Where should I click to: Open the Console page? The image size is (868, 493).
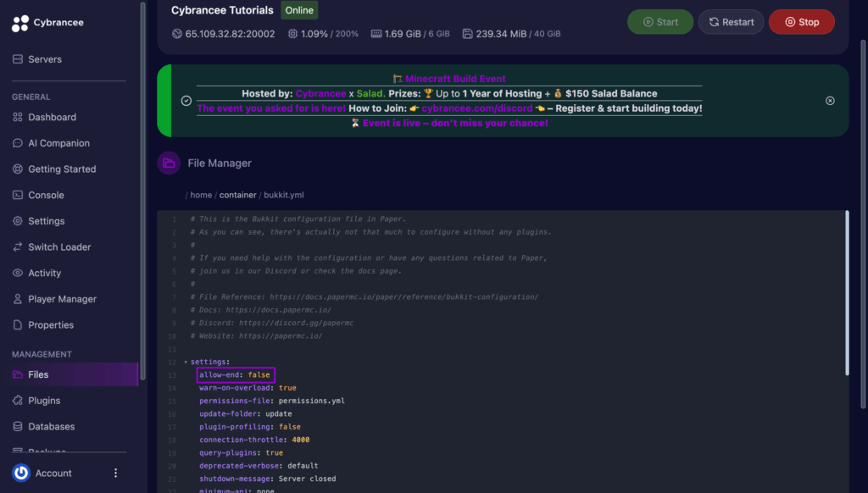46,196
